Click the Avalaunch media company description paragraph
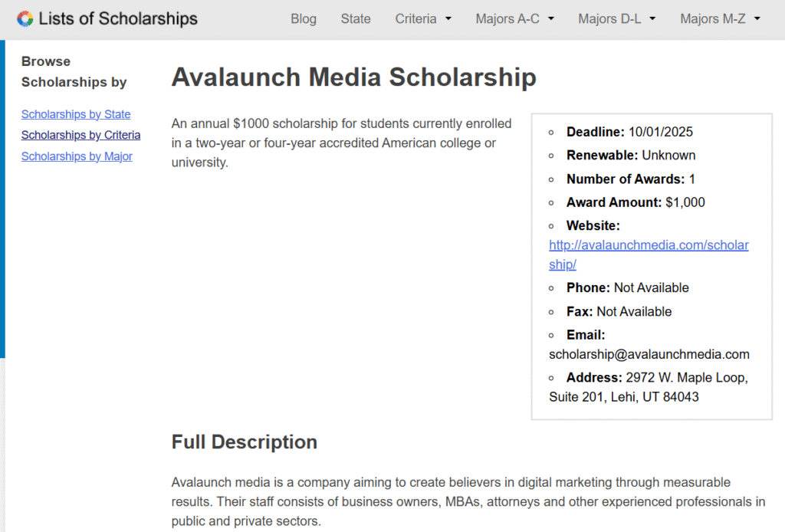 coord(468,501)
